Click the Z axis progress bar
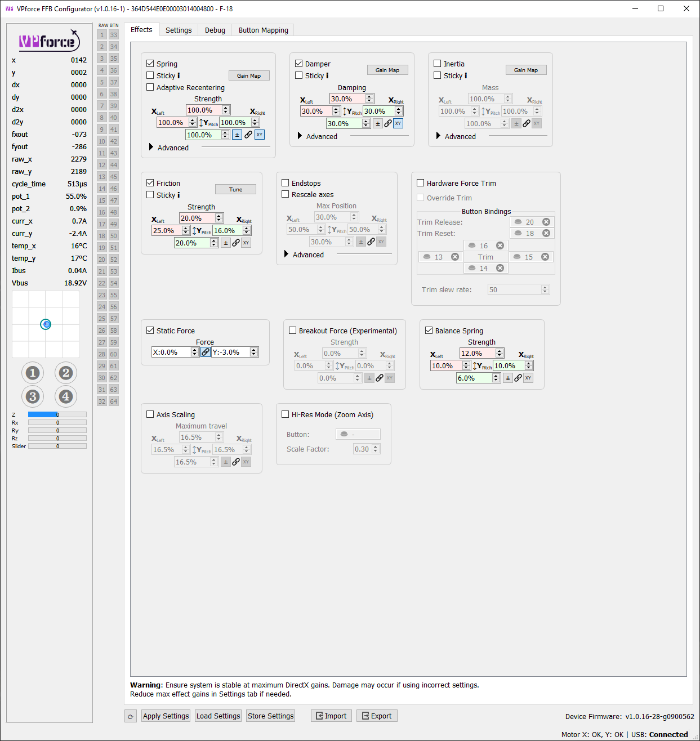The image size is (700, 741). tap(57, 414)
